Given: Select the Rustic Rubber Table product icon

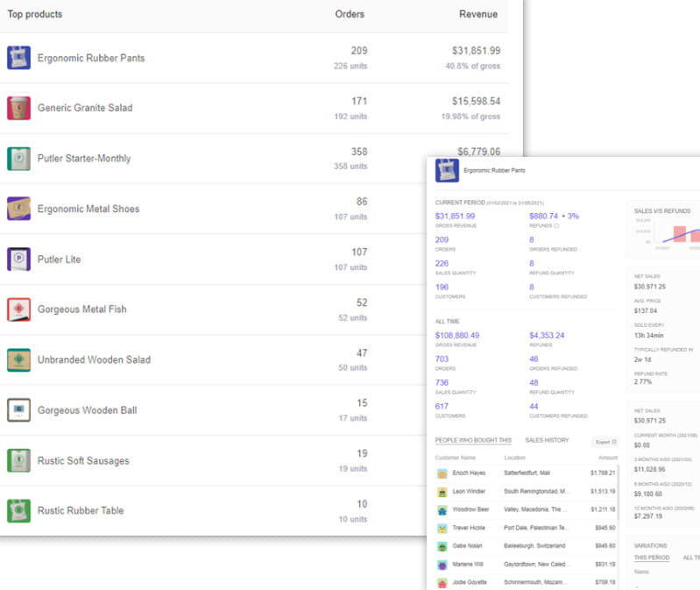Looking at the screenshot, I should [x=18, y=510].
